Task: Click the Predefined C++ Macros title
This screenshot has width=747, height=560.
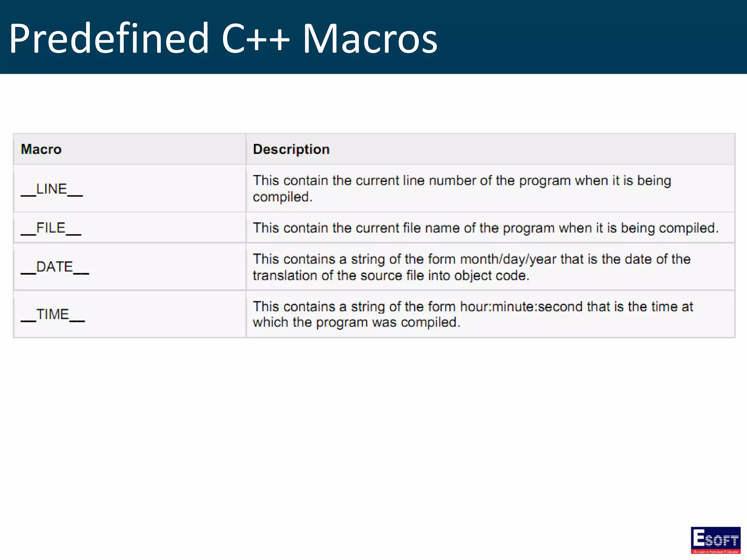Action: pyautogui.click(x=222, y=38)
